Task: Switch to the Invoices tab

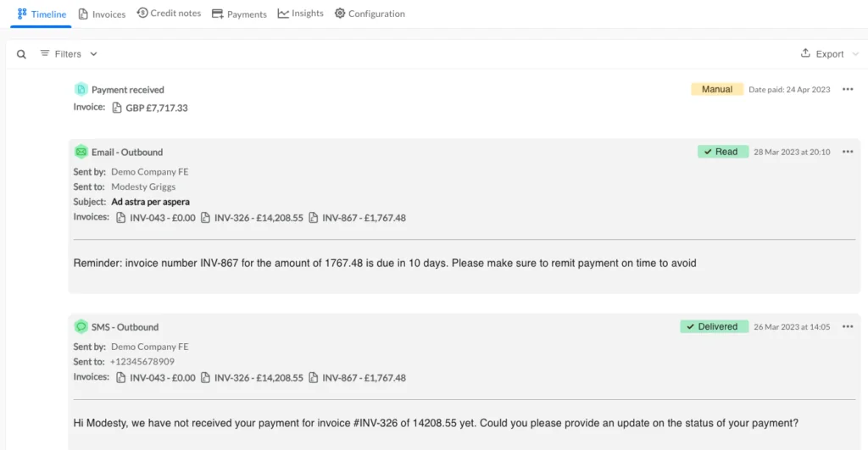Action: click(x=102, y=14)
